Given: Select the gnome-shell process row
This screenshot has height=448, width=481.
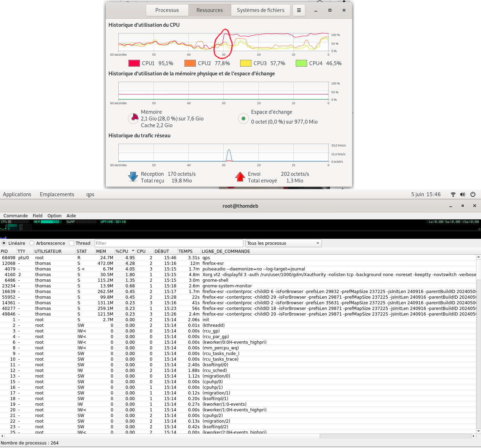Looking at the screenshot, I should tap(238, 280).
